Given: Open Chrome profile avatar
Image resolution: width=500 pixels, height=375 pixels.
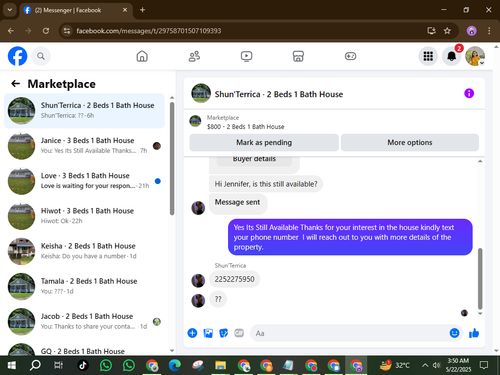Looking at the screenshot, I should [x=471, y=31].
